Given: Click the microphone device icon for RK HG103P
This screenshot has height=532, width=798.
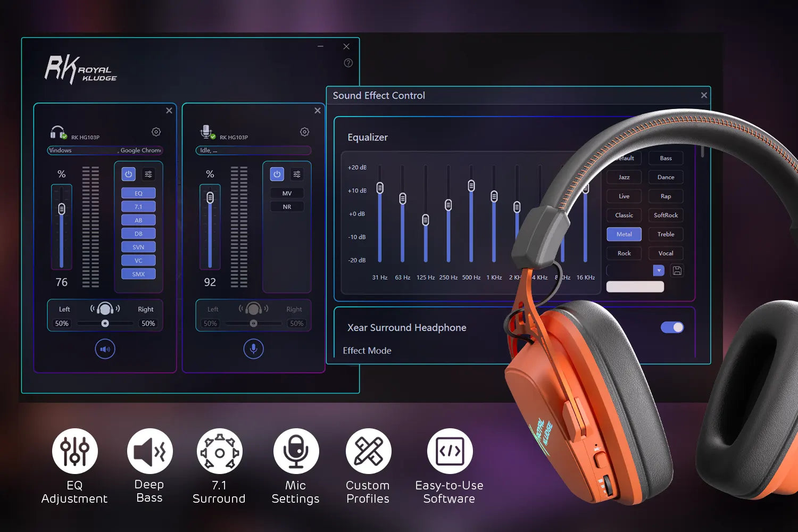Looking at the screenshot, I should pos(207,132).
